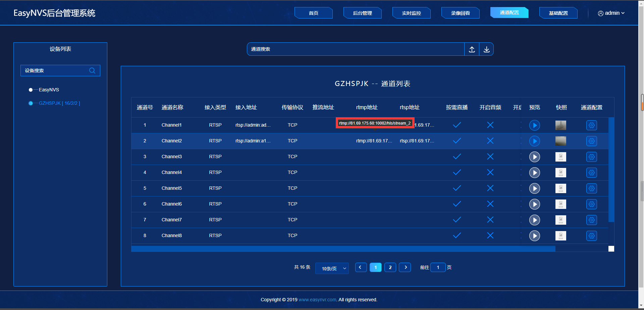644x310 pixels.
Task: Click the next page arrow icon
Action: [405, 267]
